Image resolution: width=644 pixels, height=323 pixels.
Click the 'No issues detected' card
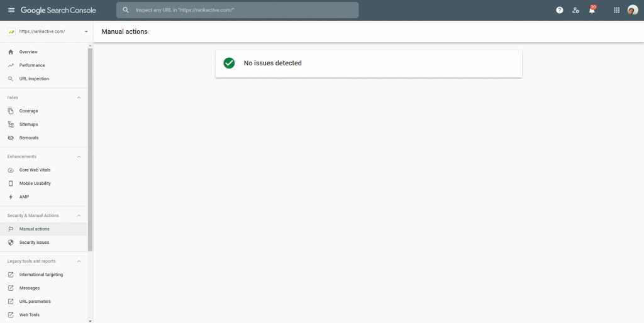tap(369, 63)
